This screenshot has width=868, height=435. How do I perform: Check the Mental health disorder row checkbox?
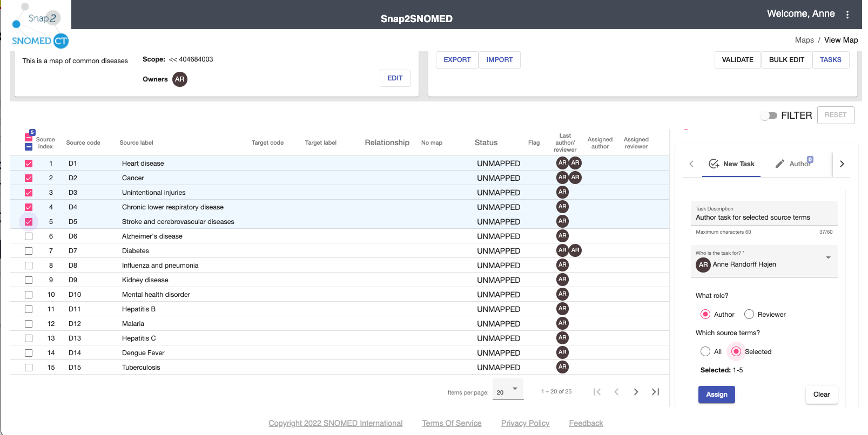point(29,295)
